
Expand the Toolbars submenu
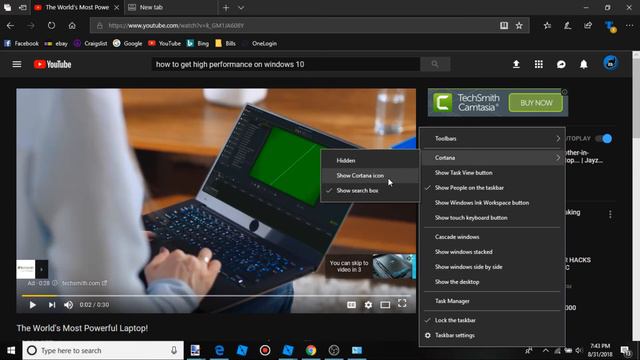pyautogui.click(x=492, y=138)
